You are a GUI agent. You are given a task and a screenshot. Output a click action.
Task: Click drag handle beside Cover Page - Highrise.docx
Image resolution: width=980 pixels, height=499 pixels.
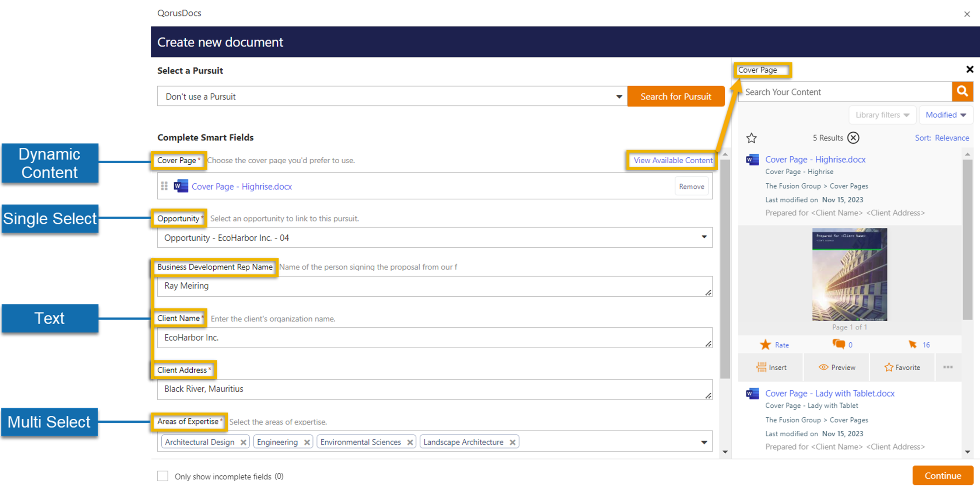point(164,186)
